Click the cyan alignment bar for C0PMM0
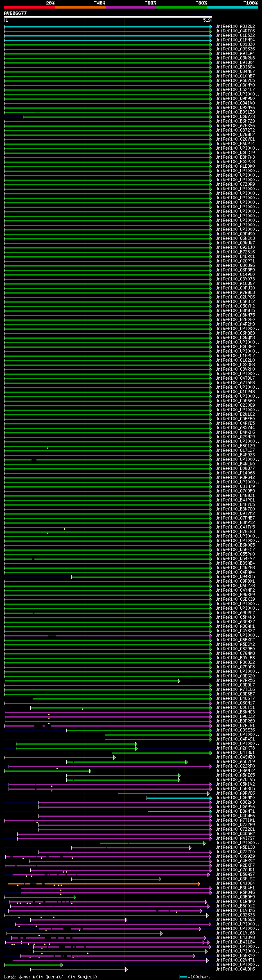 tap(179, 798)
